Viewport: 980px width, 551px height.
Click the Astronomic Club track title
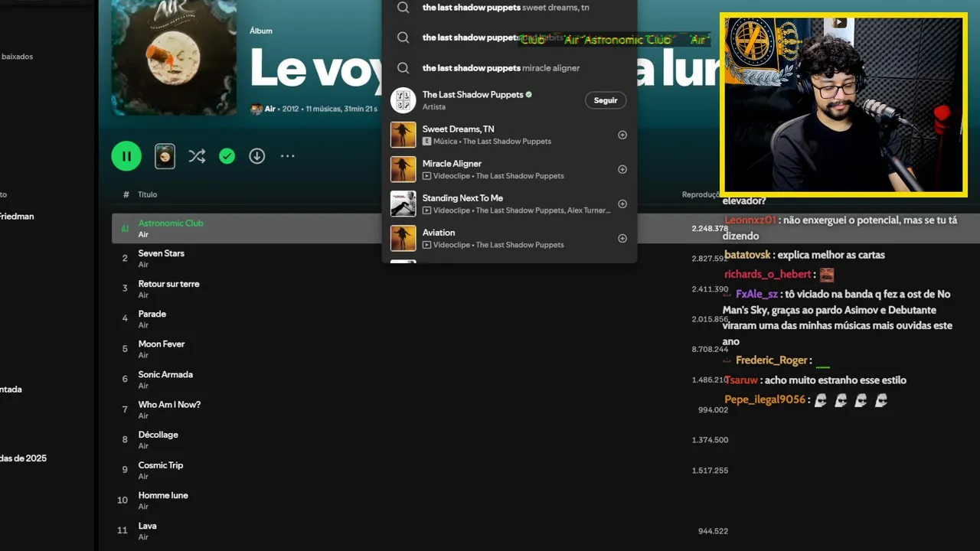pos(171,223)
